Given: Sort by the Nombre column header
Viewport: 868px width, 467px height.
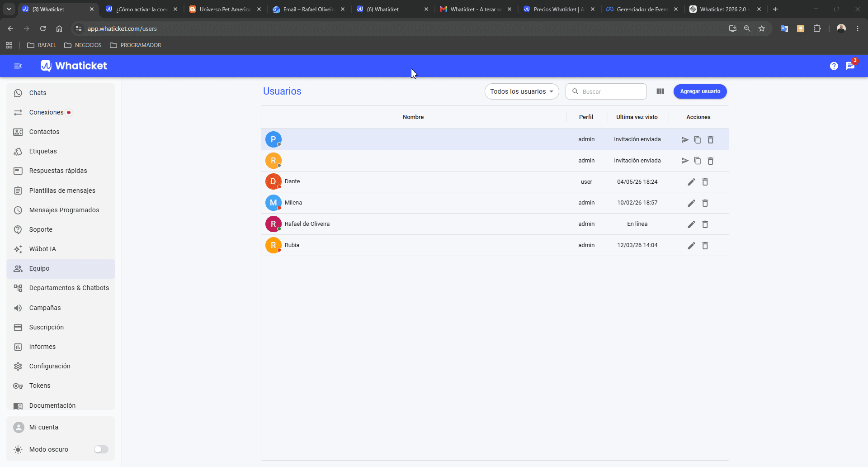Looking at the screenshot, I should [x=413, y=117].
